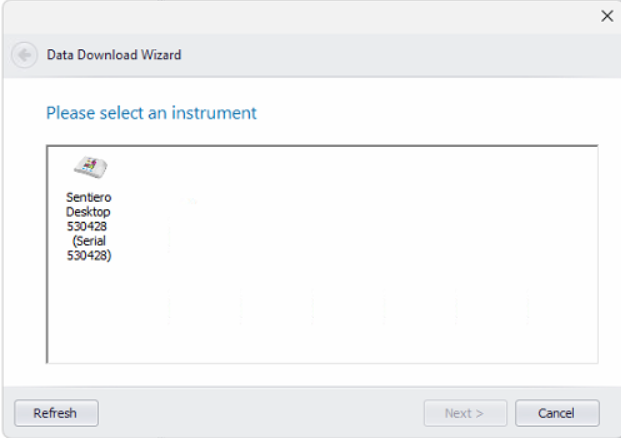Cancel the data download wizard
Image resolution: width=621 pixels, height=438 pixels.
(557, 413)
